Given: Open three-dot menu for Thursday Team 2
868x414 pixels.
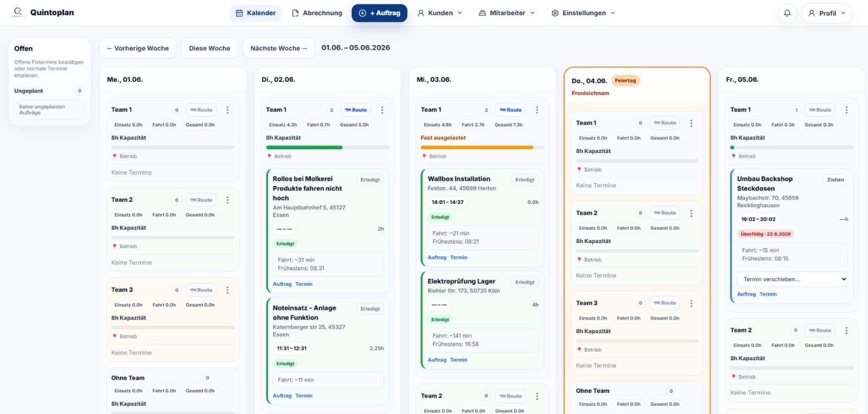Looking at the screenshot, I should coord(691,213).
